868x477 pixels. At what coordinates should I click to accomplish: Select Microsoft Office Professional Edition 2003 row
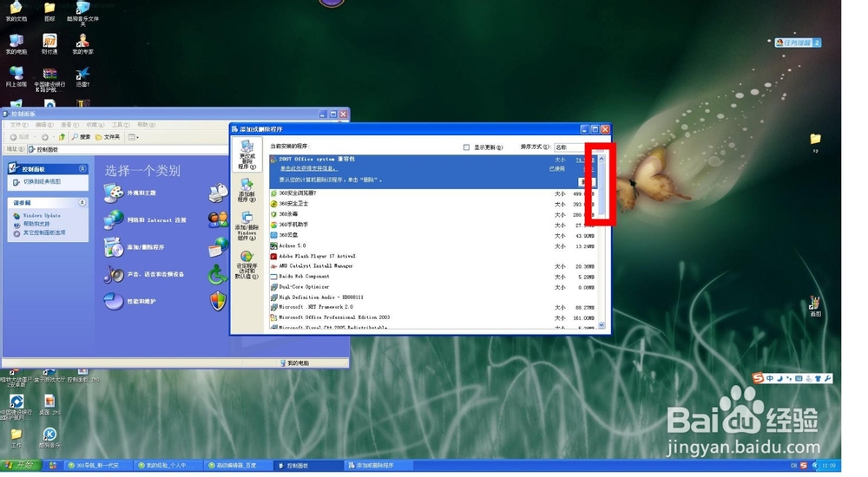click(433, 317)
